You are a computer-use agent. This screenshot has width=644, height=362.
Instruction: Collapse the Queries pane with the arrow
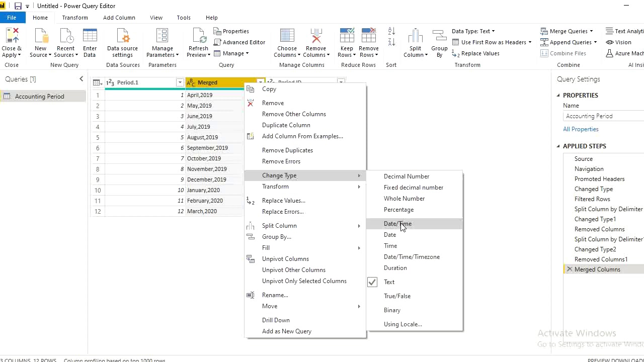pyautogui.click(x=82, y=79)
